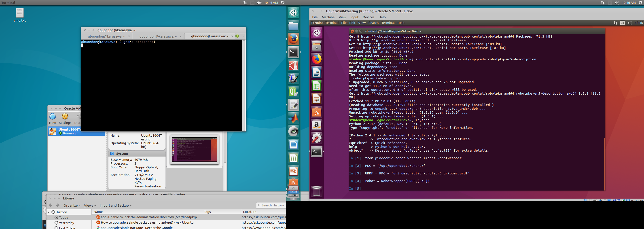Open VirtualBox window's File menu

pos(315,17)
